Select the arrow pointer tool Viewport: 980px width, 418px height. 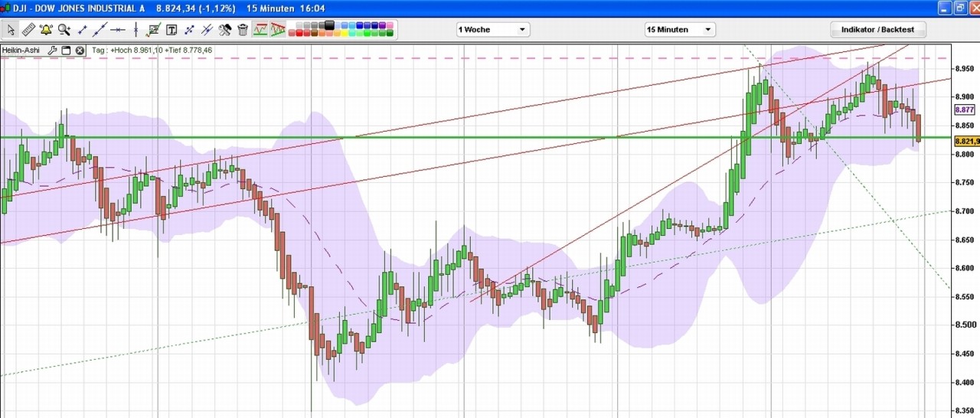click(x=11, y=30)
